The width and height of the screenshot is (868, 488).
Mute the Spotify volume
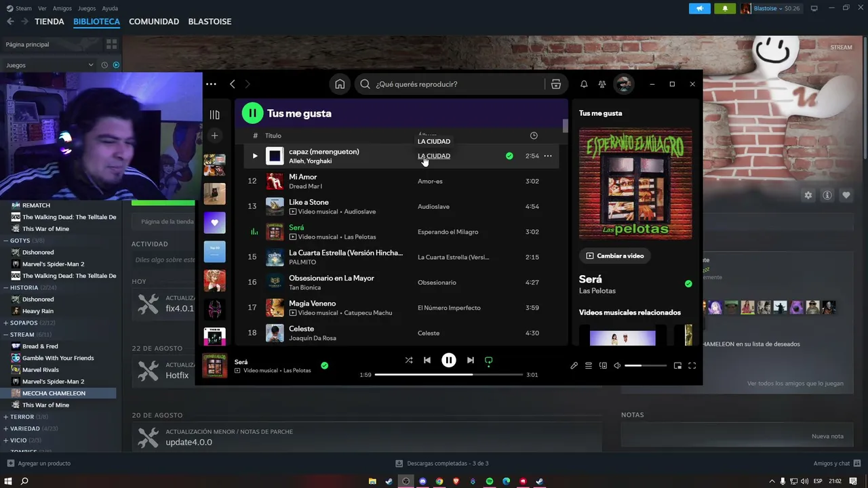tap(617, 365)
